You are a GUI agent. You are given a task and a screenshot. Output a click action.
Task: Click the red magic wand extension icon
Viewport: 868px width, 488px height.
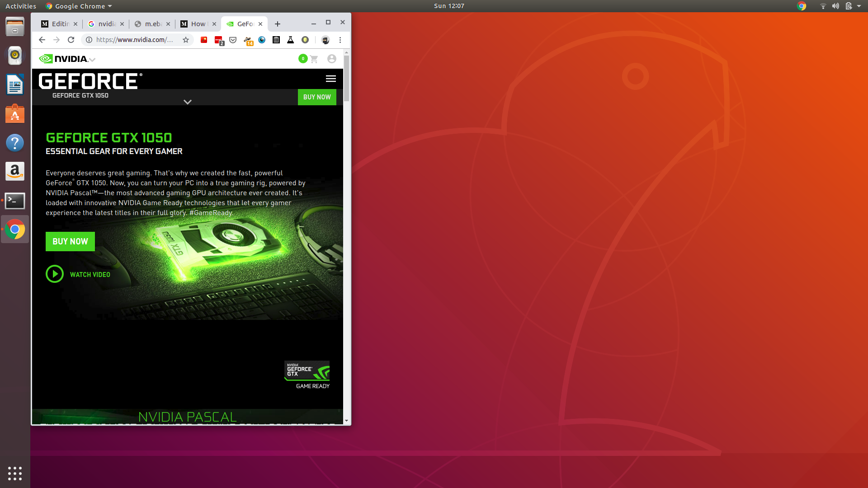[x=204, y=40]
